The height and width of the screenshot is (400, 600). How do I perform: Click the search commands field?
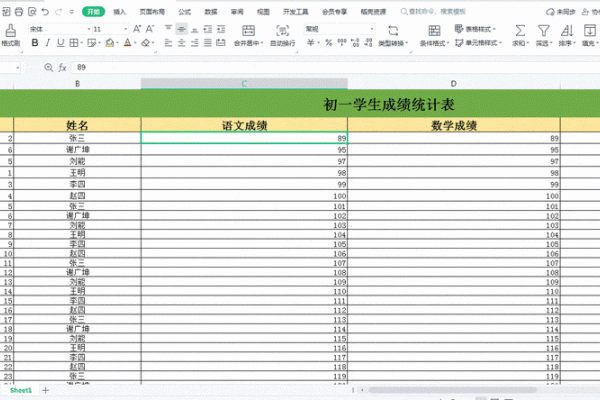pos(433,12)
